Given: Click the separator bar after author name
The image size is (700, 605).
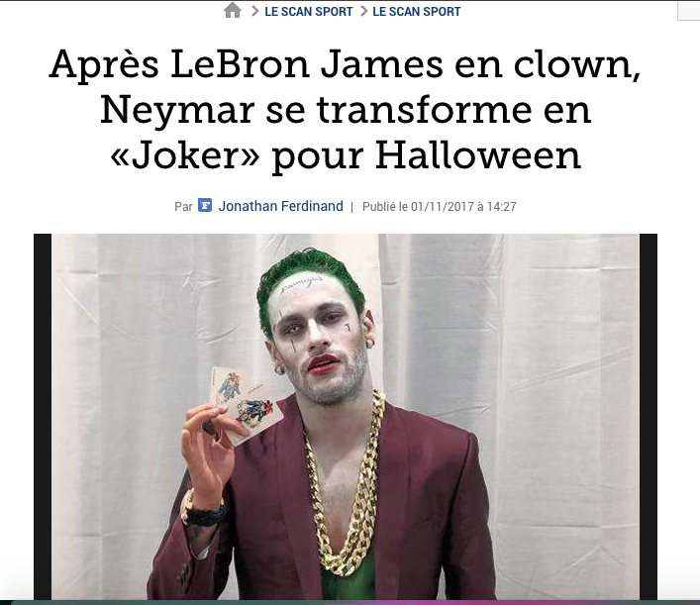Looking at the screenshot, I should point(351,207).
